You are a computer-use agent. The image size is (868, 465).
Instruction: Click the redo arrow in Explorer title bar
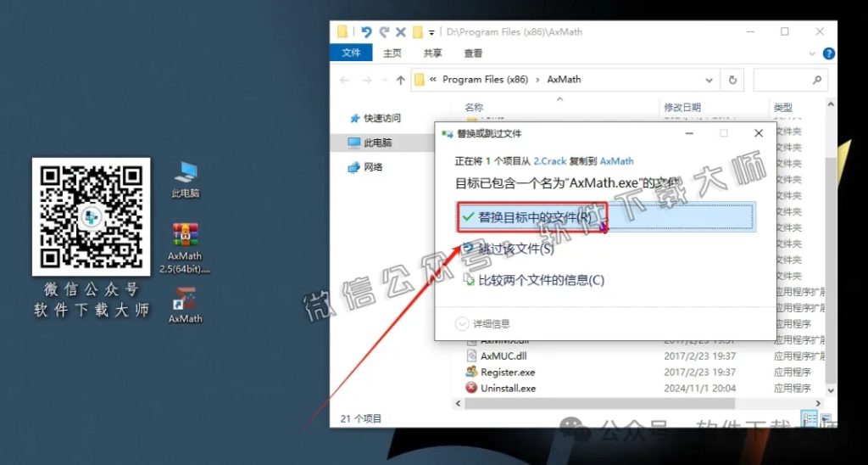[x=384, y=32]
